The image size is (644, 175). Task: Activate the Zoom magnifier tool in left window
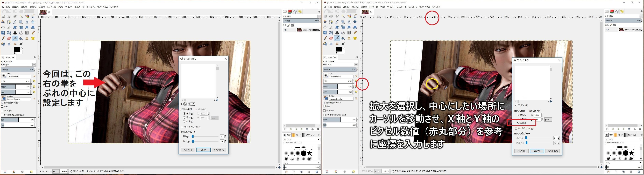pos(21,22)
